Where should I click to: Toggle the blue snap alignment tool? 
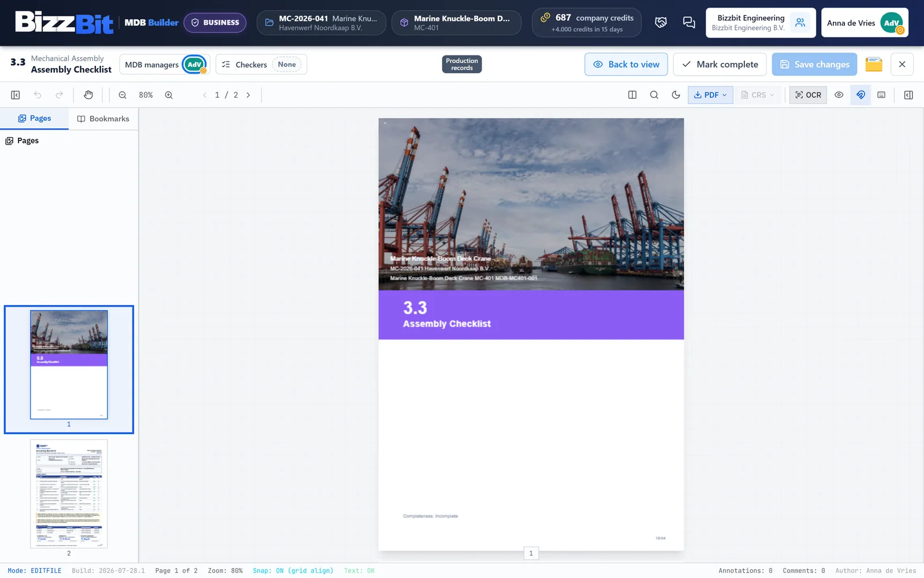point(860,95)
